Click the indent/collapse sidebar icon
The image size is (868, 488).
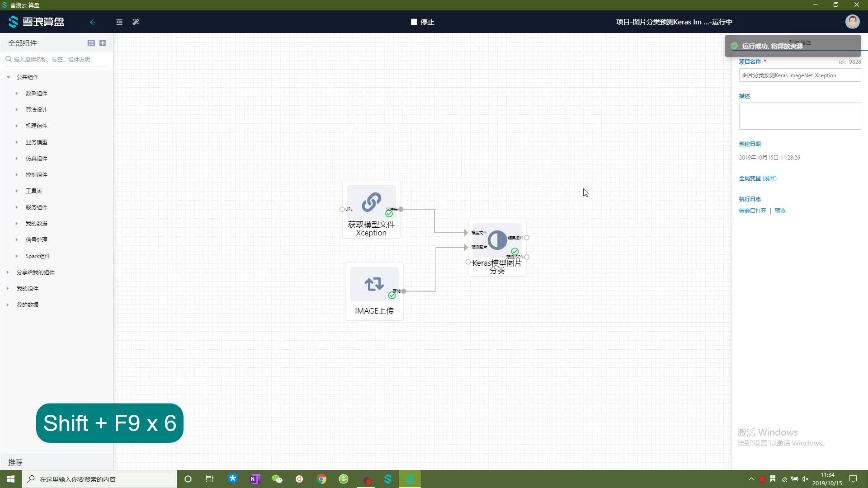point(119,22)
